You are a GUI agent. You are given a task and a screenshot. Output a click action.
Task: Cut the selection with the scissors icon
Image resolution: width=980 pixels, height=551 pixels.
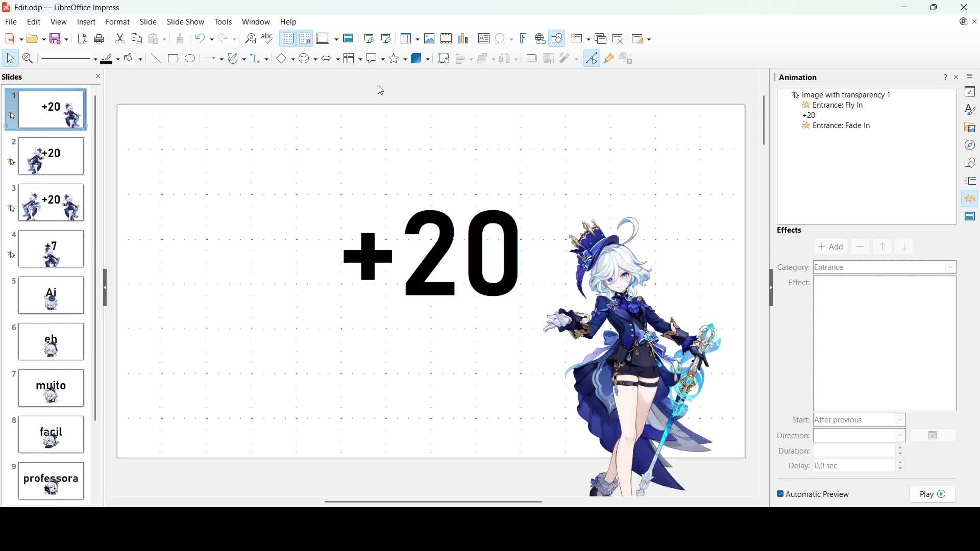coord(120,39)
